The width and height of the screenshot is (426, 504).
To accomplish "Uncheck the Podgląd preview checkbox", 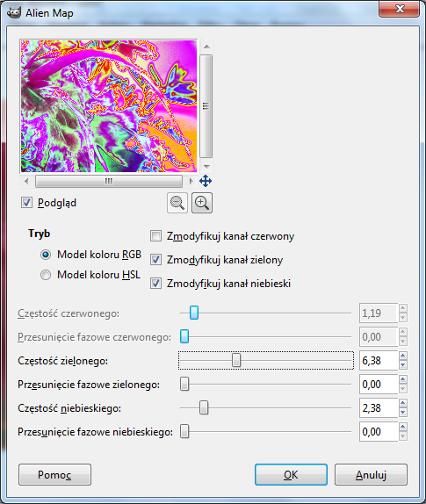I will [26, 203].
